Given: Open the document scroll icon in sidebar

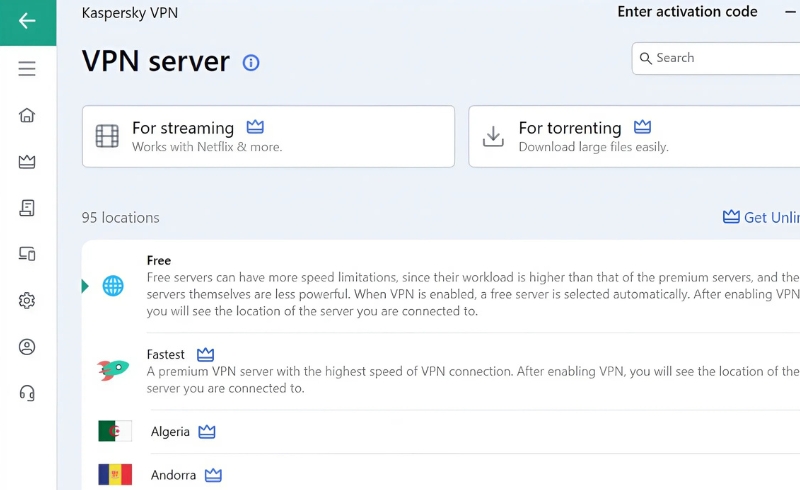Looking at the screenshot, I should tap(27, 208).
